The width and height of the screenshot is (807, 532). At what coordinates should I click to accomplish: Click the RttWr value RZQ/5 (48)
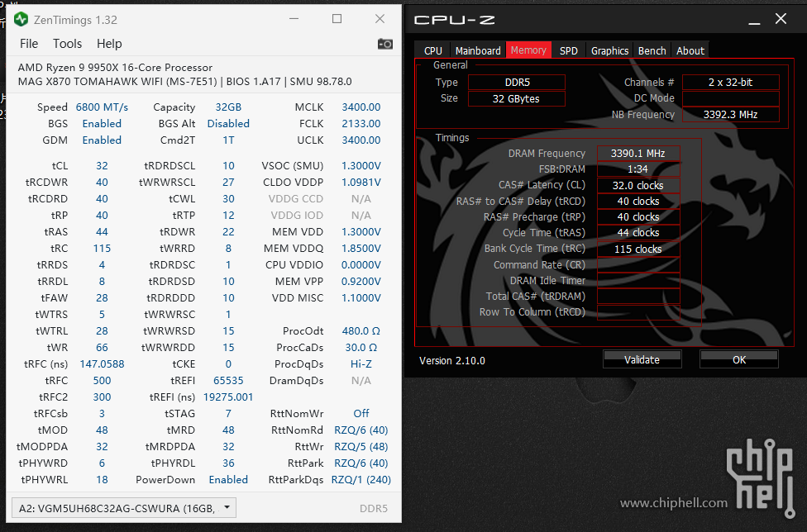click(361, 447)
